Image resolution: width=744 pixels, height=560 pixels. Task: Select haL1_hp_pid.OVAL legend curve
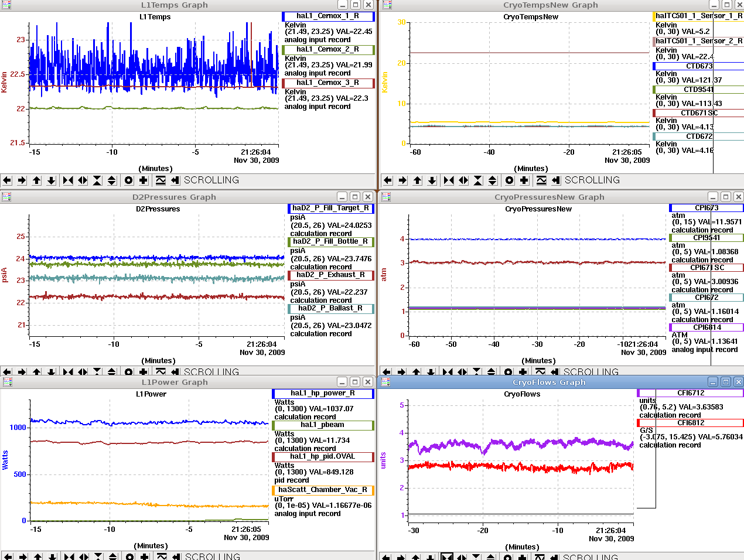click(323, 457)
